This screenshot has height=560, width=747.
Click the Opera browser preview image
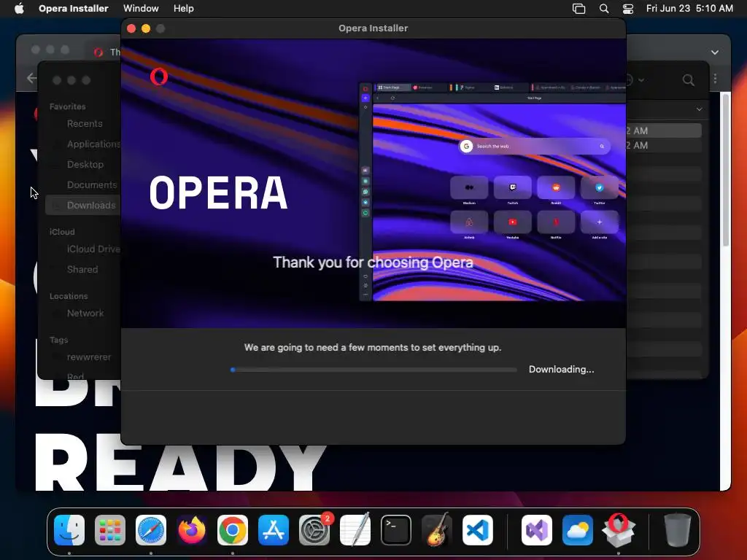click(492, 192)
